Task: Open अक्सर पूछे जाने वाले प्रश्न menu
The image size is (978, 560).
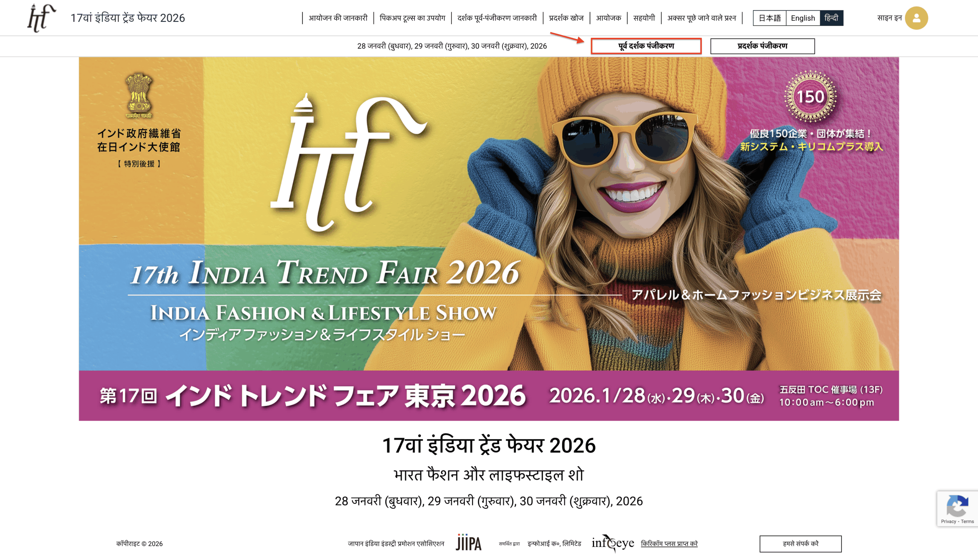Action: tap(701, 18)
